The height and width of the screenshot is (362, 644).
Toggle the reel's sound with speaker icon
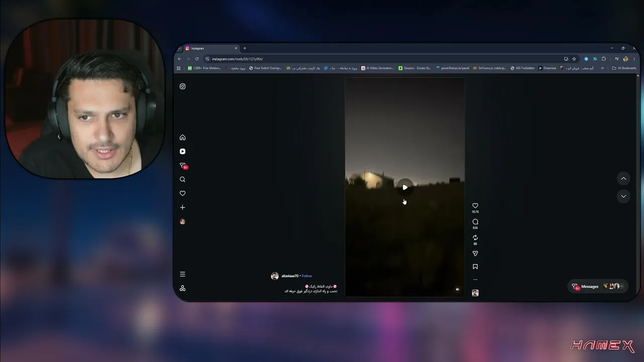pyautogui.click(x=457, y=290)
